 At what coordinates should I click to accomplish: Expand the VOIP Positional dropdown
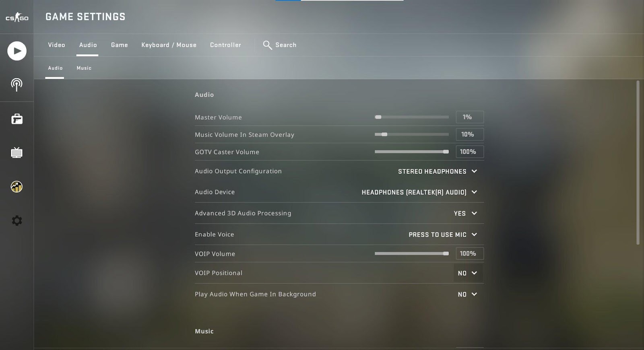(x=467, y=273)
